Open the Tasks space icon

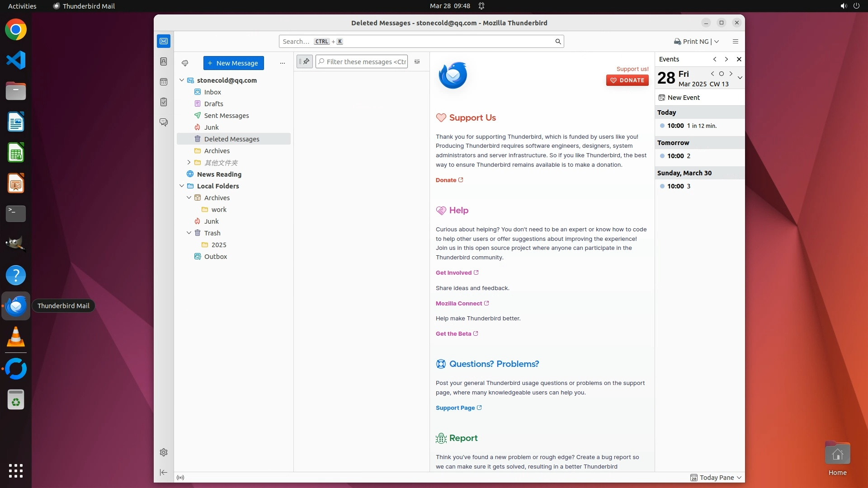[164, 102]
